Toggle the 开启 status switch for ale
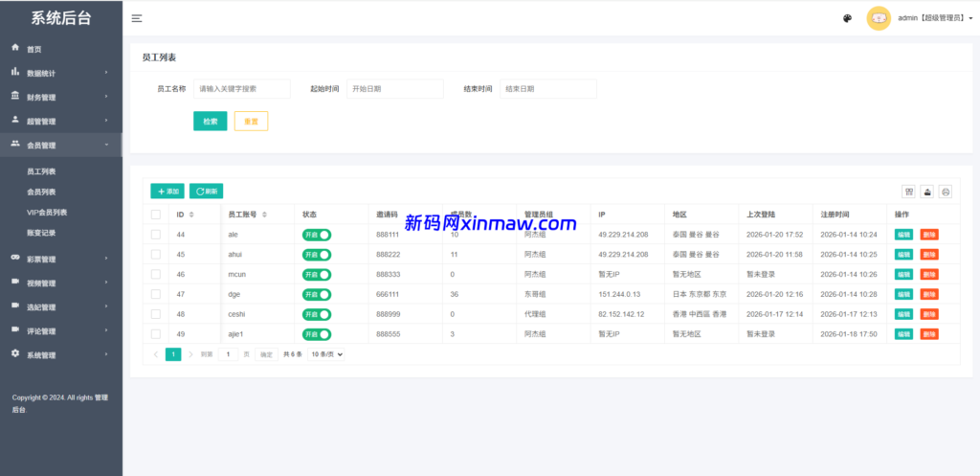Viewport: 980px width, 476px height. tap(317, 236)
